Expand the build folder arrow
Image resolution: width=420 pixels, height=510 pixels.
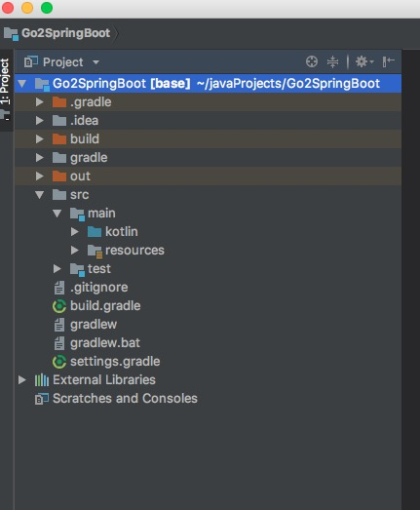pyautogui.click(x=39, y=139)
